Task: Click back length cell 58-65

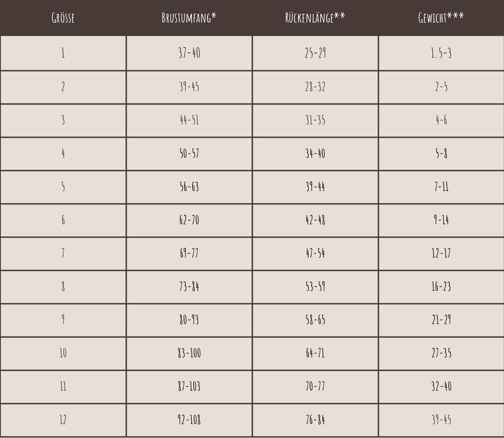Action: click(315, 320)
